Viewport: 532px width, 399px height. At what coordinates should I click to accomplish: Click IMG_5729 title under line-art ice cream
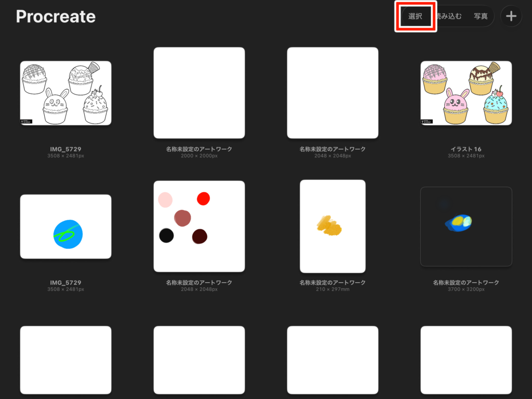click(65, 149)
